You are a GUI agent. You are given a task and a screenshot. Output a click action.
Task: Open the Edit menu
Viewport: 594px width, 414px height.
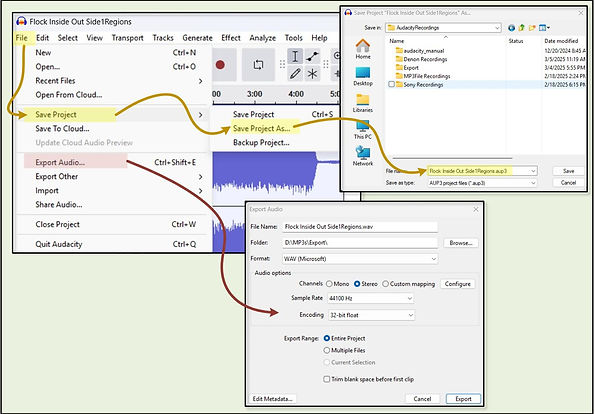[42, 38]
